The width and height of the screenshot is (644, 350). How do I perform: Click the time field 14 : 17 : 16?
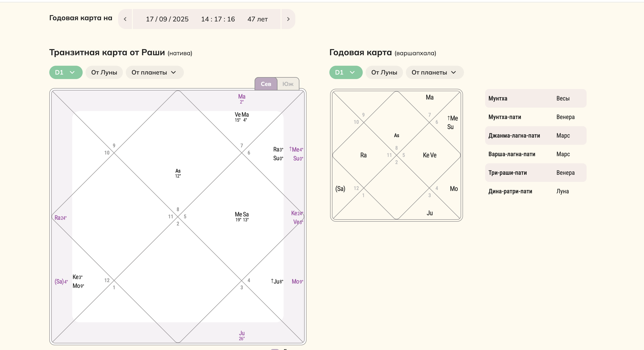point(218,19)
